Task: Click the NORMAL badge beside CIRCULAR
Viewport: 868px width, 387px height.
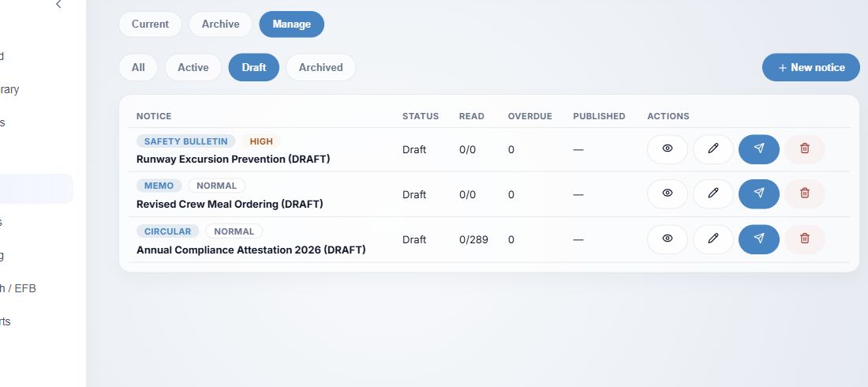Action: point(234,231)
